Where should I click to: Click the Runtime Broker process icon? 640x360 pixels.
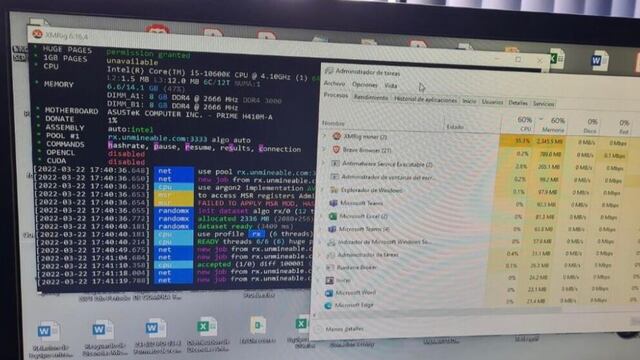330,267
